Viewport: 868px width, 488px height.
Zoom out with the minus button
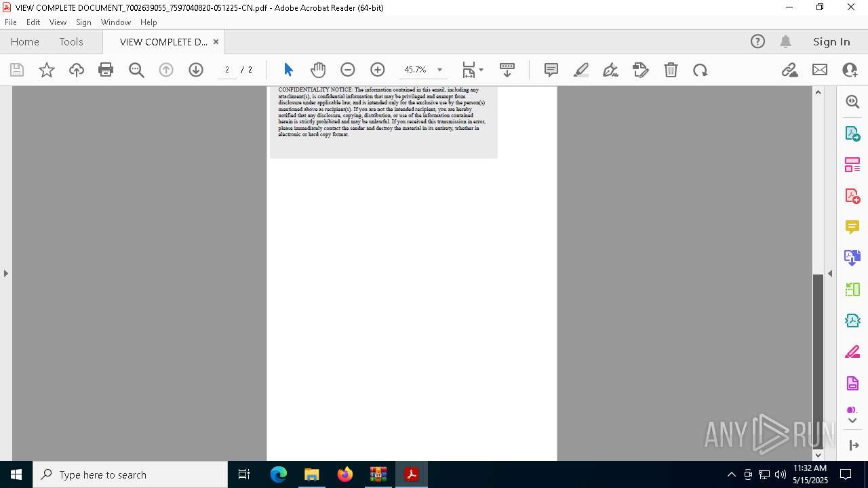click(x=348, y=70)
